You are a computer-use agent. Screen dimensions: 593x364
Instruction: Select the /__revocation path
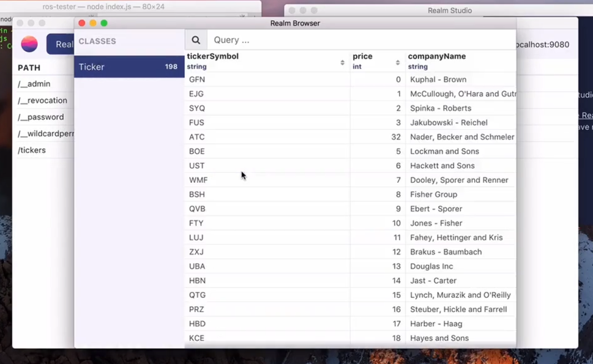[42, 100]
